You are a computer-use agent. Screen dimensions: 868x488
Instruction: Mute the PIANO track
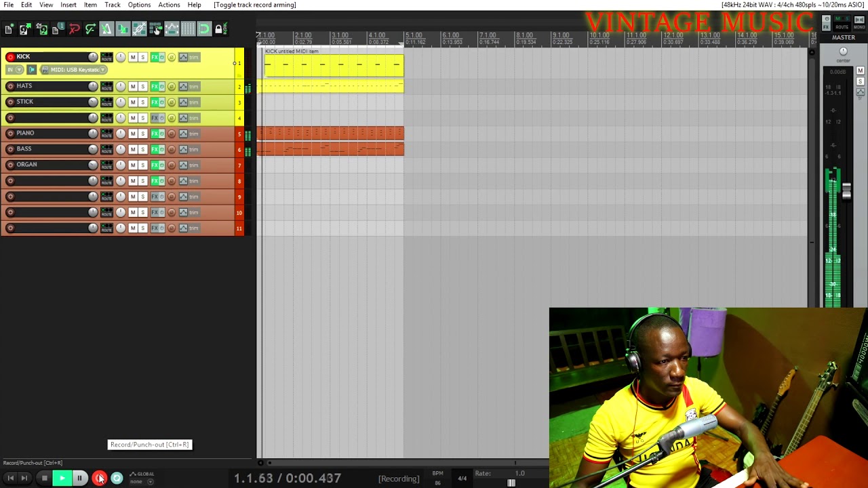click(x=133, y=134)
